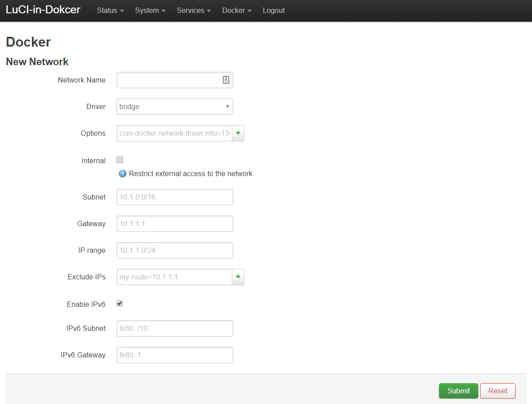The height and width of the screenshot is (404, 532).
Task: Uncheck the Enable IPv6 checkbox
Action: click(120, 304)
